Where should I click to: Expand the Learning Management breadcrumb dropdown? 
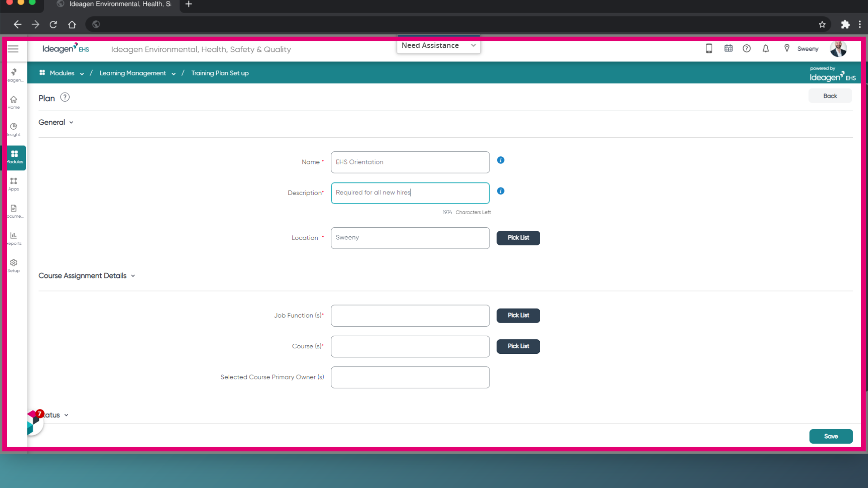click(174, 74)
